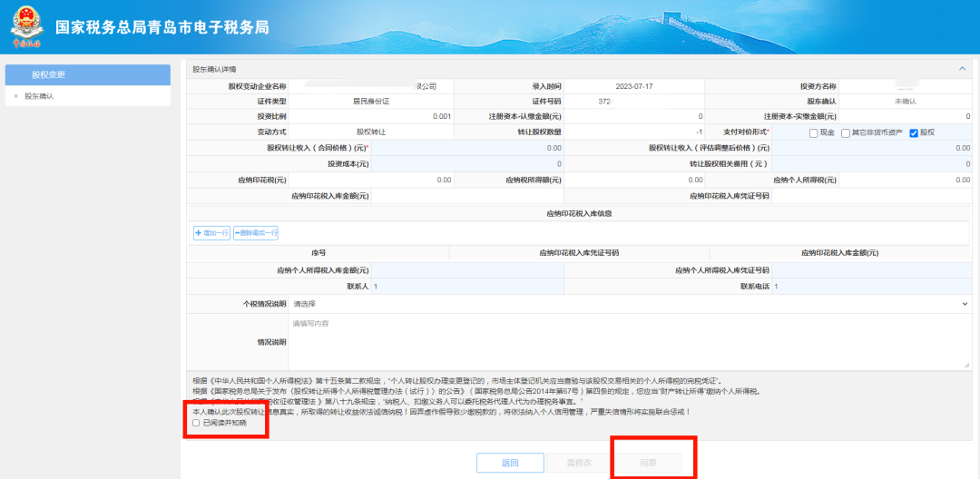The width and height of the screenshot is (980, 479).
Task: Click the 应纳个人所得税(元) value 0.00
Action: pos(963,180)
